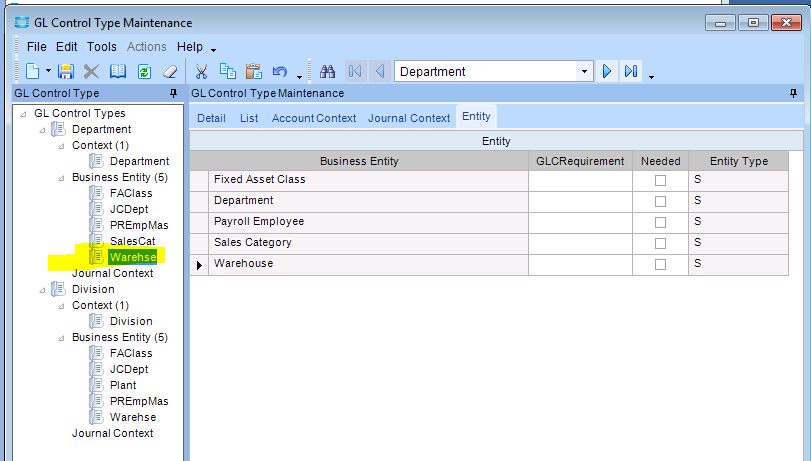
Task: Click the GL Control Type Maintenance window icon
Action: pos(22,22)
